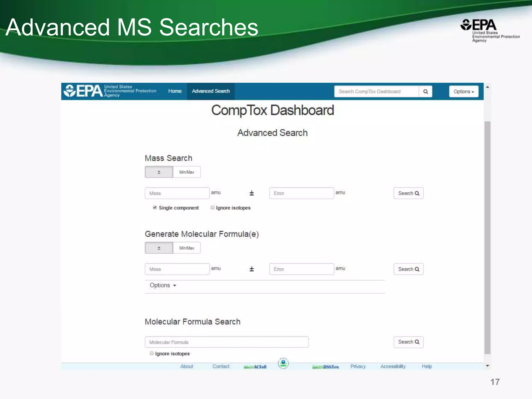Open the Help footer link
Screen dimensions: 532x399
[x=427, y=366]
